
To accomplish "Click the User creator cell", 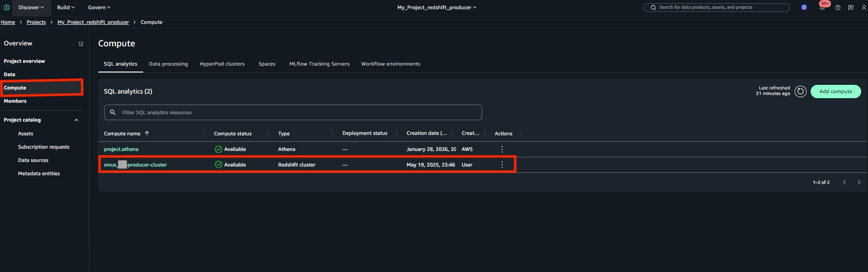I will pyautogui.click(x=467, y=165).
